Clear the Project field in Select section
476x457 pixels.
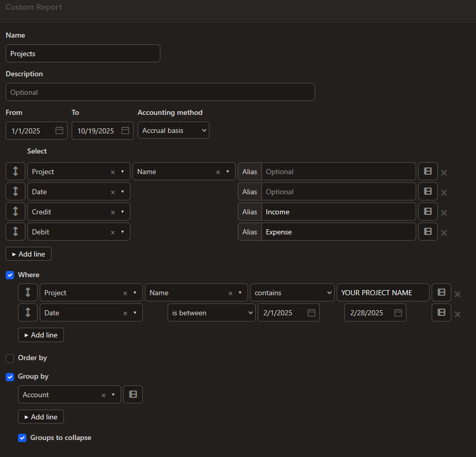[112, 172]
